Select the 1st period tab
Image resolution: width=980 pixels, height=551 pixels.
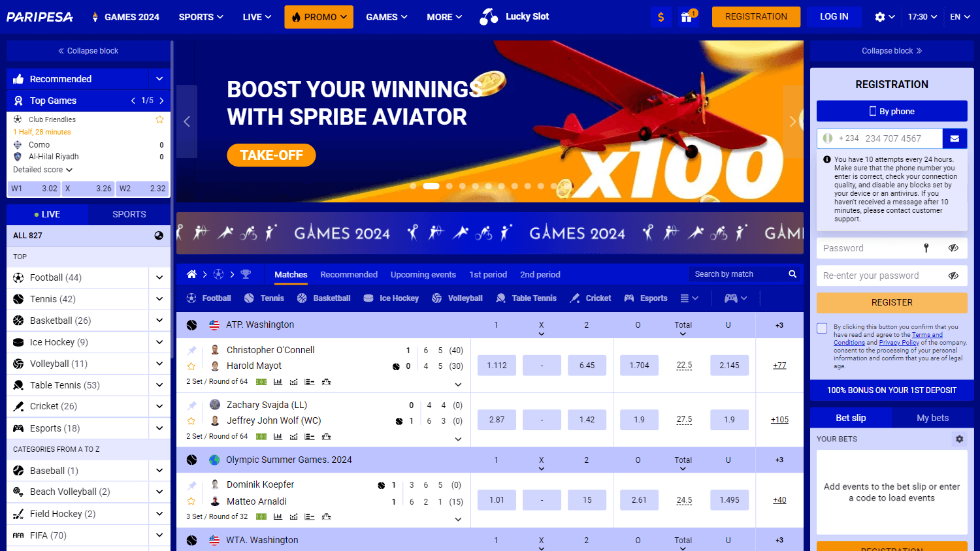click(x=488, y=274)
